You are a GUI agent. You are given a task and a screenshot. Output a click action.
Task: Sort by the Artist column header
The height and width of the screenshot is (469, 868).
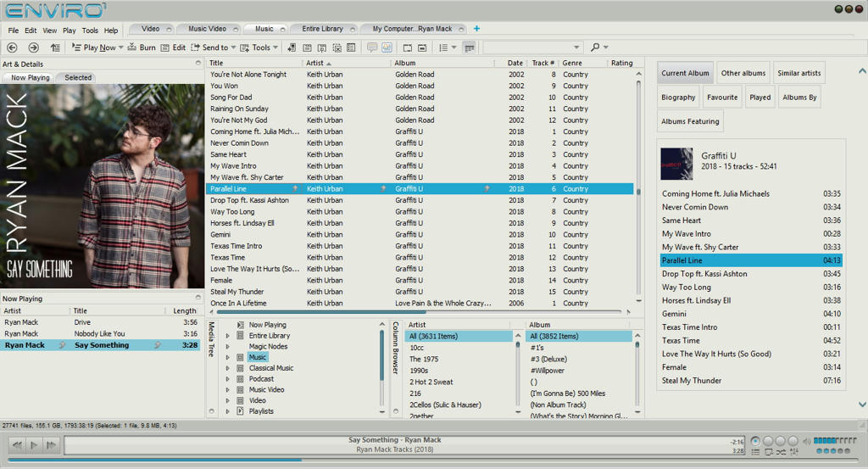(x=346, y=63)
